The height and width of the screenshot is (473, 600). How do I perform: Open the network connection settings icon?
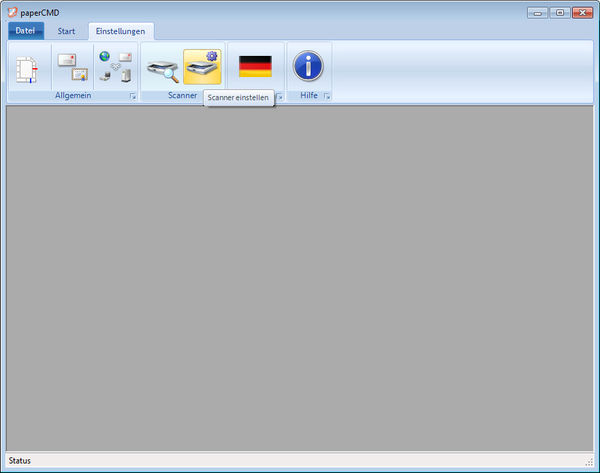(x=115, y=67)
